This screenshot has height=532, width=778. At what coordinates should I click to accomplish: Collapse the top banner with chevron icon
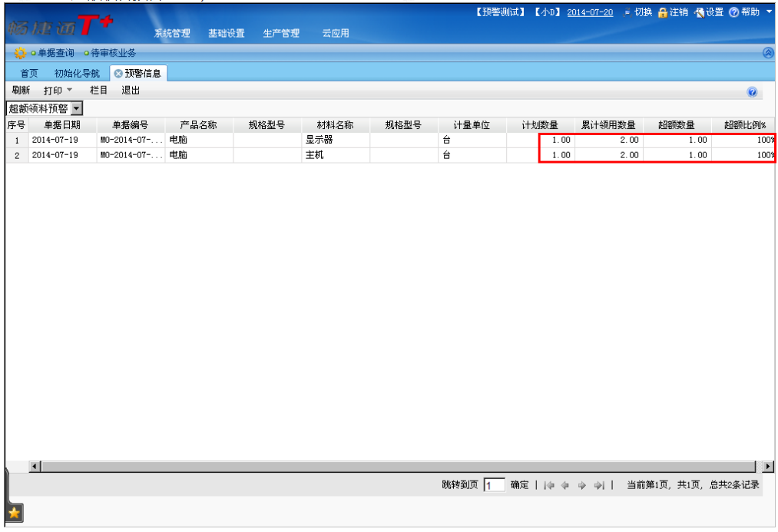[768, 53]
